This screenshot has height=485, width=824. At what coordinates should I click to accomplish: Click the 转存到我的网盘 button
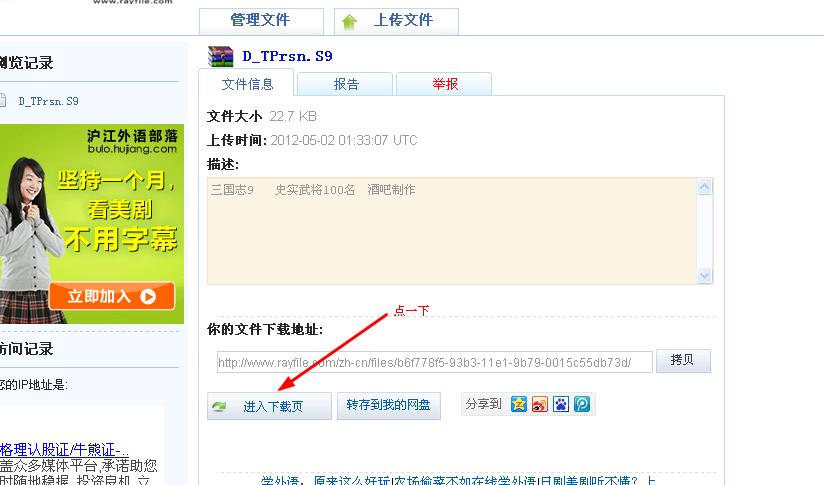(388, 405)
